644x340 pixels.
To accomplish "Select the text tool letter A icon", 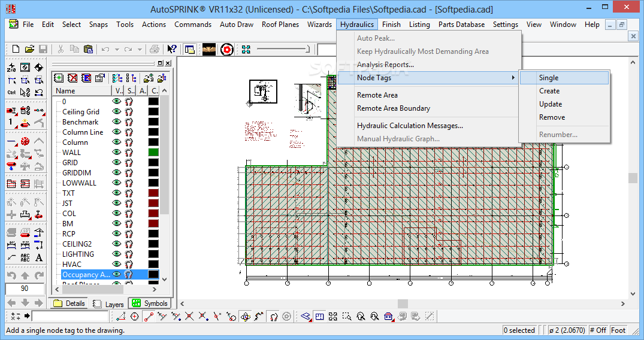I will coord(38,258).
